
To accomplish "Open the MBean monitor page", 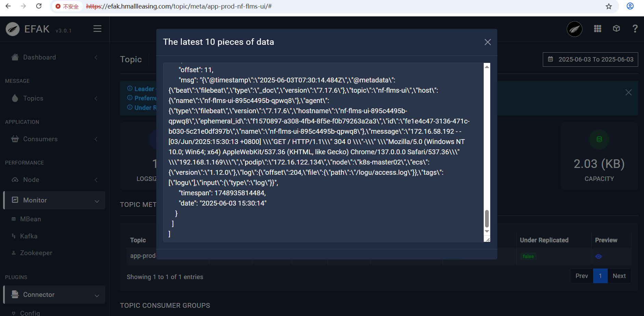I will click(30, 219).
